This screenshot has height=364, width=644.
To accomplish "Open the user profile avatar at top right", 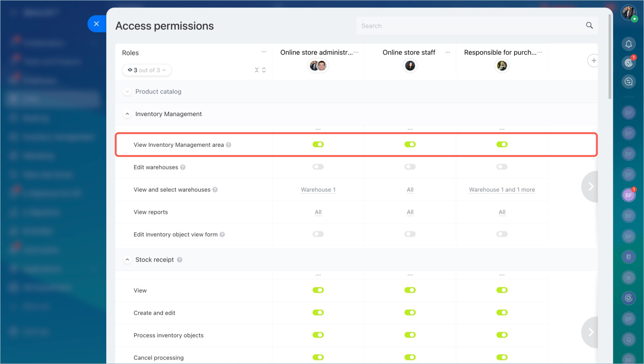I will 628,13.
